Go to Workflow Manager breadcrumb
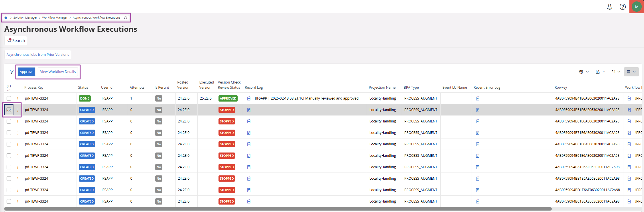Viewport: 644px width, 212px height. pos(55,18)
